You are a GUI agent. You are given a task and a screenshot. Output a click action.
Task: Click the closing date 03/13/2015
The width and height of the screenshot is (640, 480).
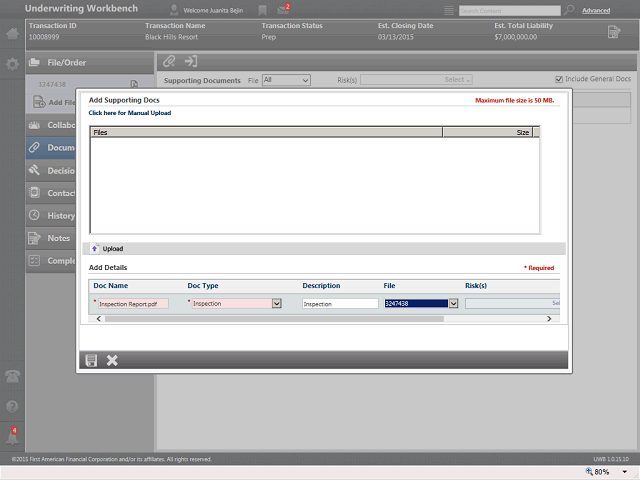pyautogui.click(x=396, y=37)
